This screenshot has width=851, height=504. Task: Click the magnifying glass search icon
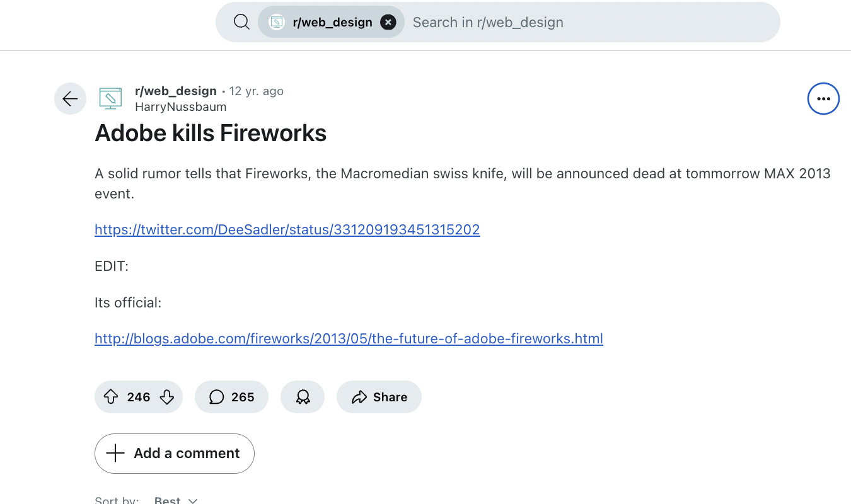click(x=241, y=21)
